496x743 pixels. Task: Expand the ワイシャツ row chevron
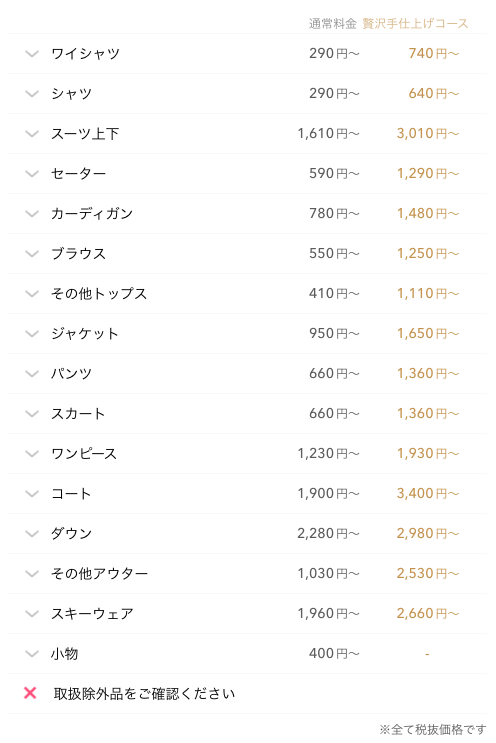coord(32,54)
